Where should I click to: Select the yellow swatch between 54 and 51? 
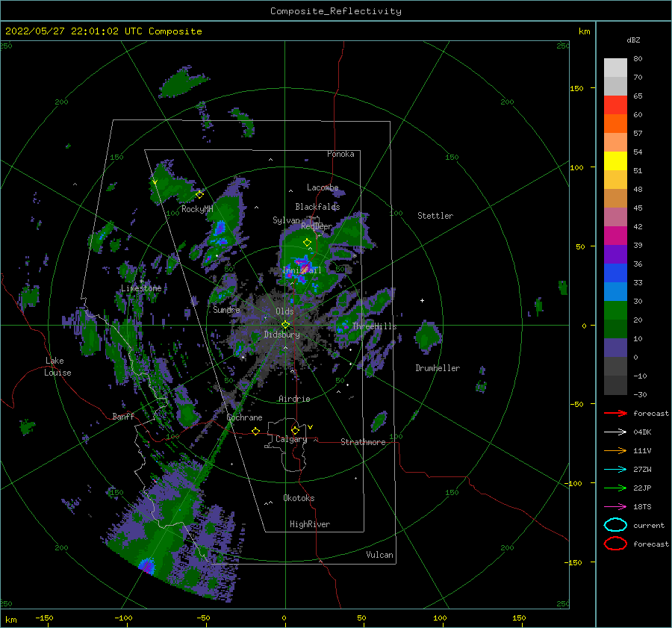[615, 161]
